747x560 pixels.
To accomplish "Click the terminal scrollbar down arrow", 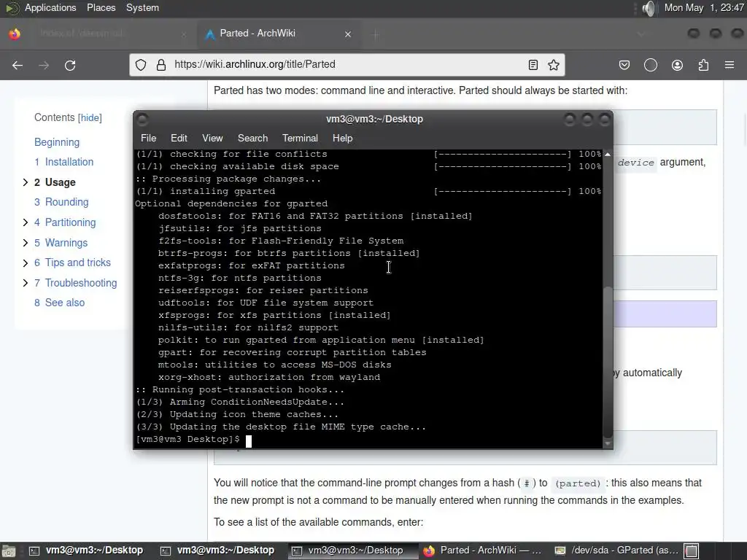I will pos(608,444).
